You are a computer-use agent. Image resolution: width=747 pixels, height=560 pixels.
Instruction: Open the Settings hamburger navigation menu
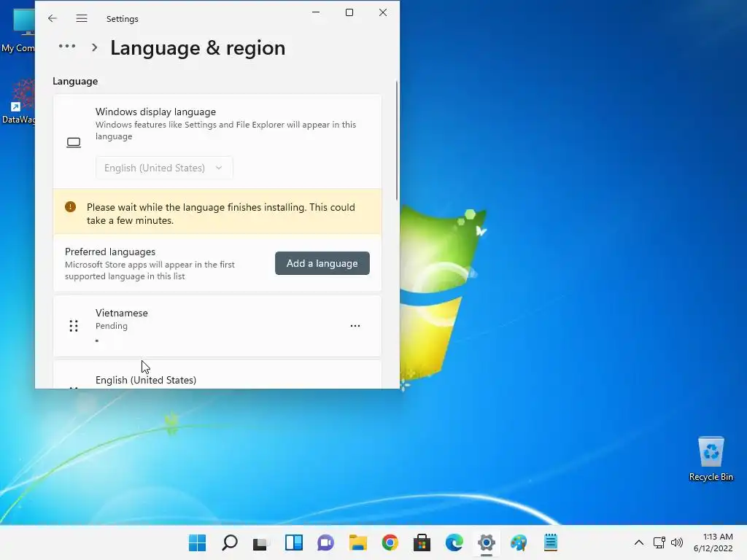(x=82, y=18)
